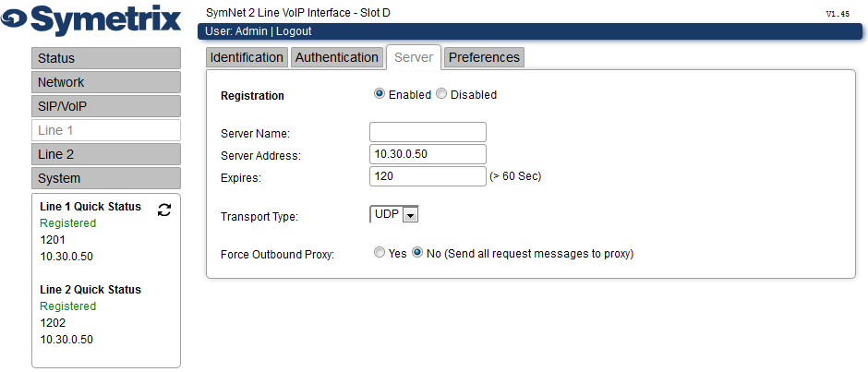Open the Authentication tab
The height and width of the screenshot is (372, 868).
tap(336, 57)
